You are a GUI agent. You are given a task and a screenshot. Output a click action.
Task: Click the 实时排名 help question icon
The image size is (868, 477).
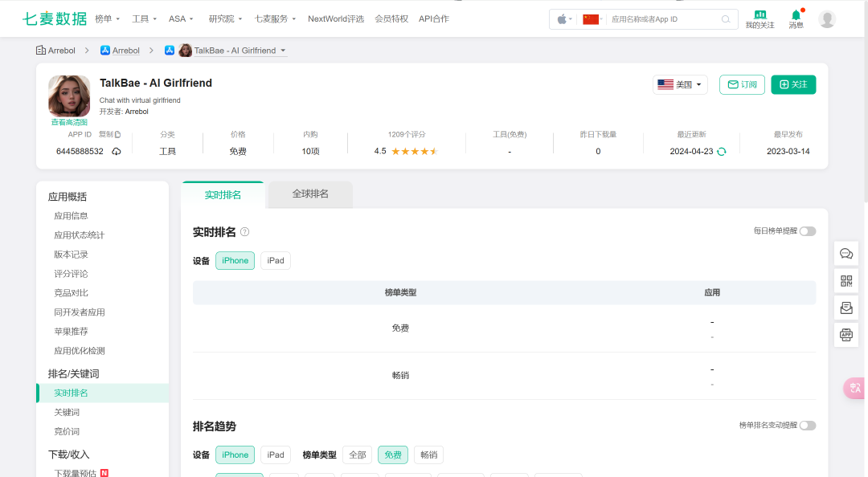coord(244,232)
